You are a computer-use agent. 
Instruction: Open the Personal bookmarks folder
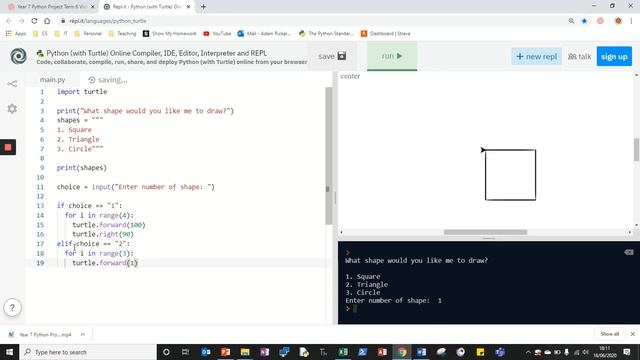click(x=88, y=33)
